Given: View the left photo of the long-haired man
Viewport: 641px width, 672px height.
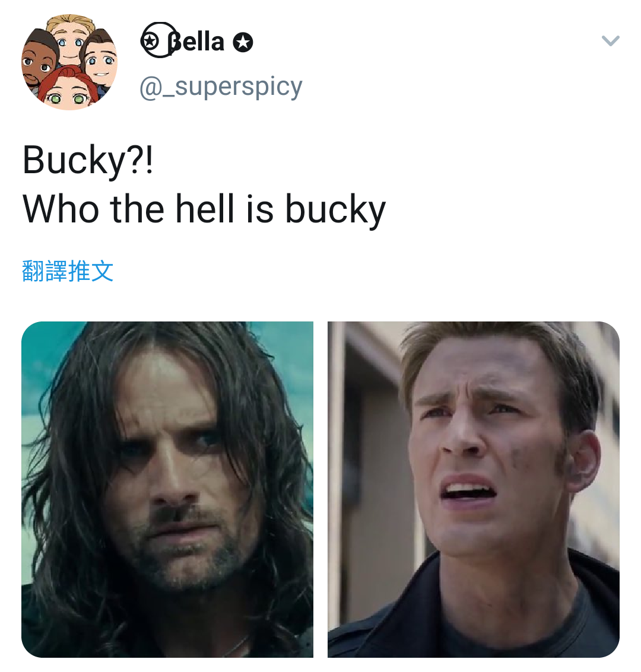Looking at the screenshot, I should click(x=167, y=489).
